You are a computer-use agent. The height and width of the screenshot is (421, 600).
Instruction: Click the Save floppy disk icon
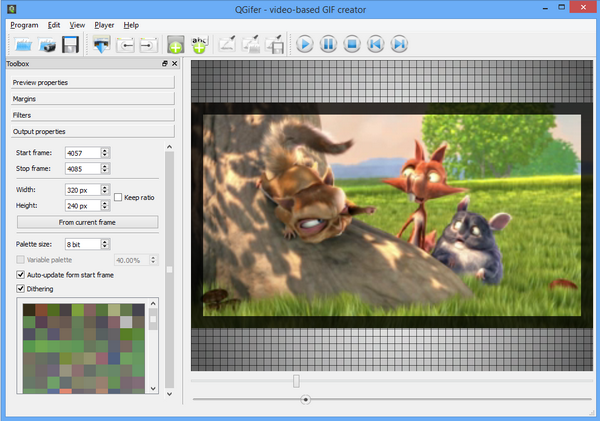(70, 44)
